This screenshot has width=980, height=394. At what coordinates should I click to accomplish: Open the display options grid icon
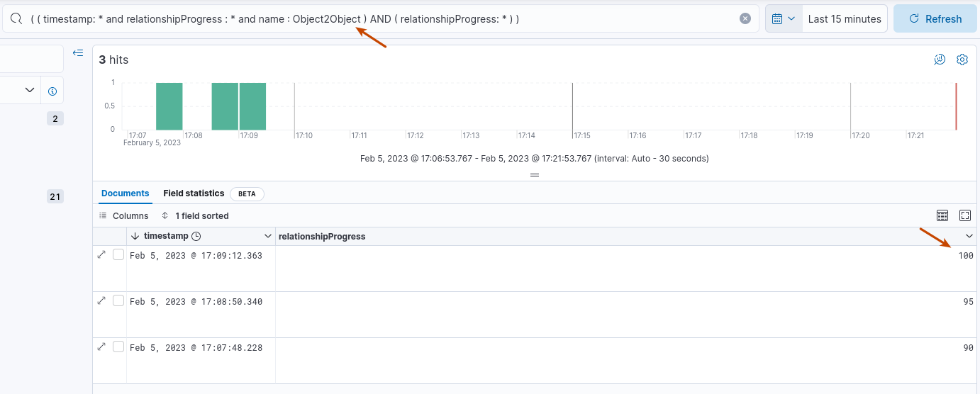(x=942, y=215)
